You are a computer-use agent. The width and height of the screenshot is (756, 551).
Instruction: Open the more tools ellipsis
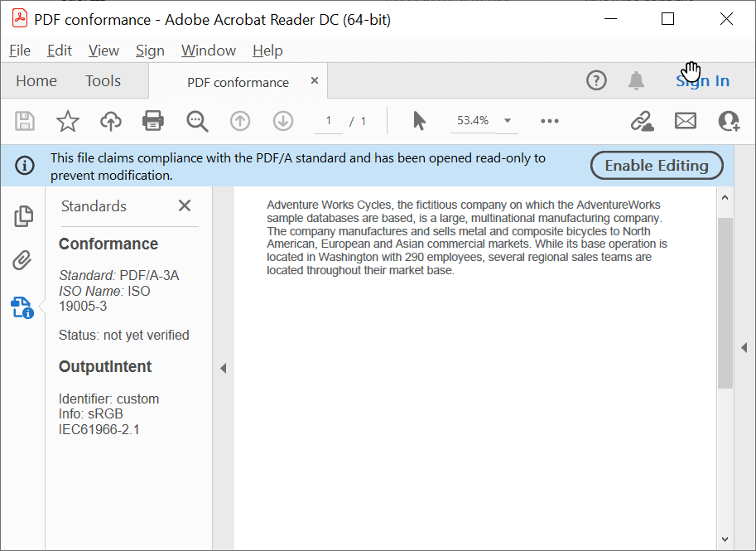coord(550,121)
